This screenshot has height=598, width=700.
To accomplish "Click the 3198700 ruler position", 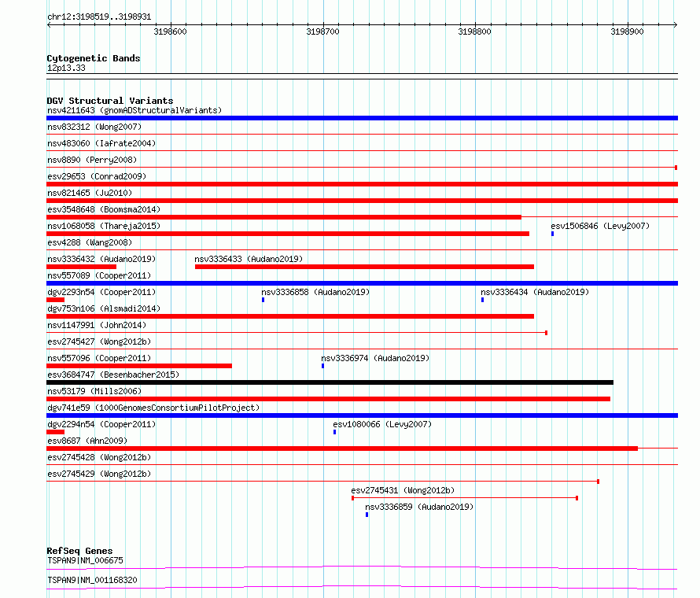I will click(322, 31).
